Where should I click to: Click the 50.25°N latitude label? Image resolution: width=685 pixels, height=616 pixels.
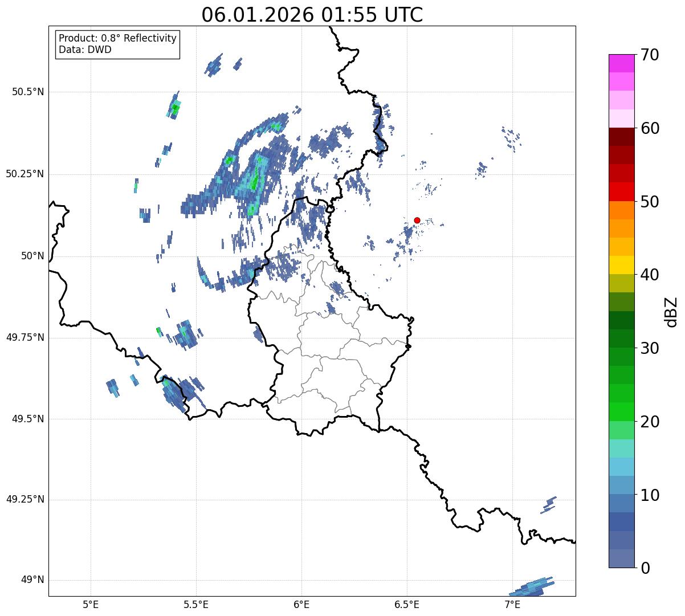(25, 174)
